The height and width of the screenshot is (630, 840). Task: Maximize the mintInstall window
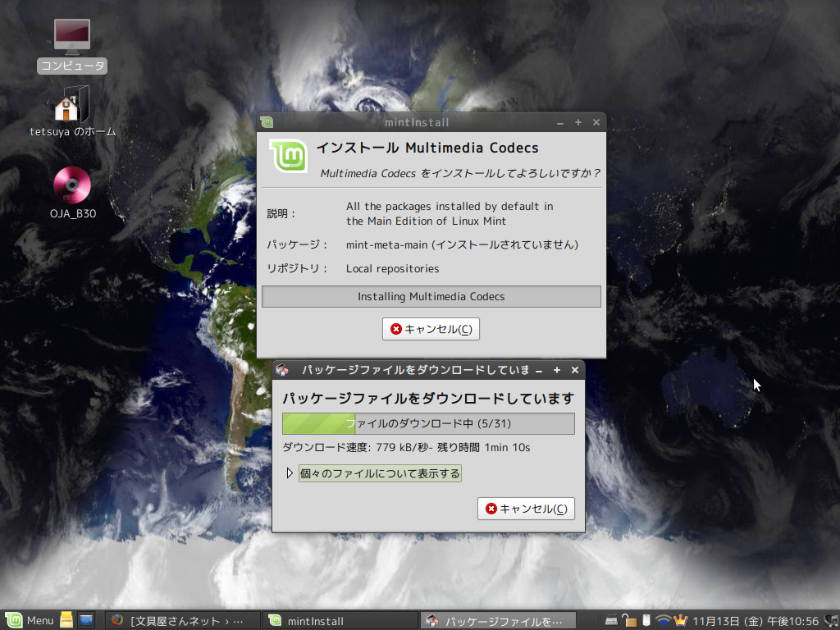tap(578, 123)
